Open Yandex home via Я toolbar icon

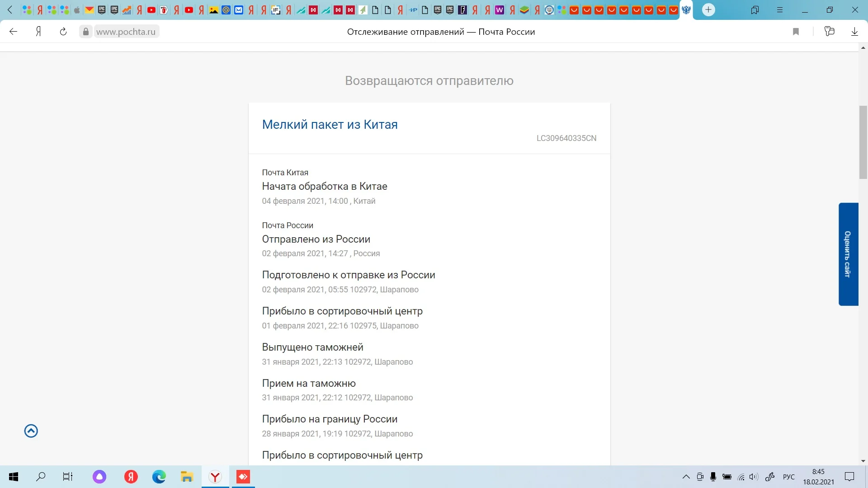click(39, 32)
